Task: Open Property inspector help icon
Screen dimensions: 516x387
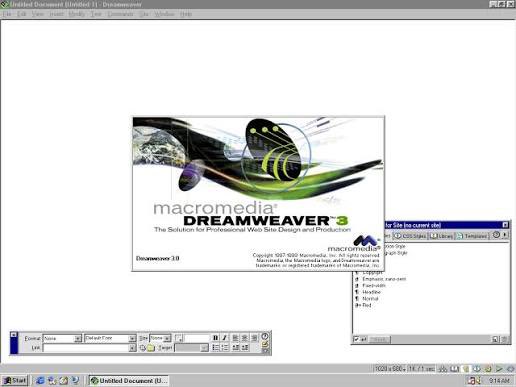Action: click(x=265, y=336)
